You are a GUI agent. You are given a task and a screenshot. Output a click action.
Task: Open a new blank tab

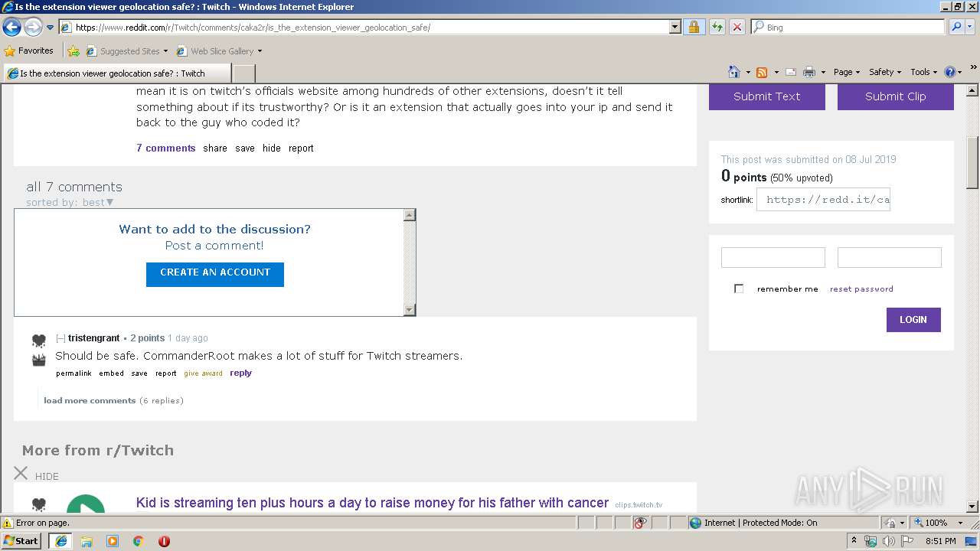[x=243, y=73]
